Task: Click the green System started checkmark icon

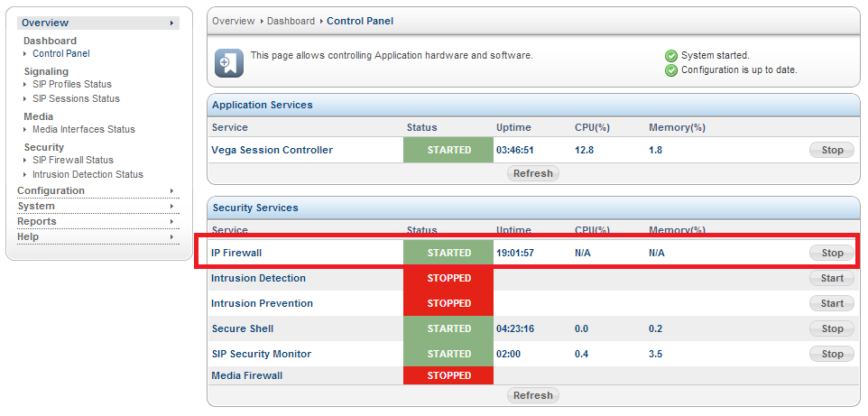Action: point(671,56)
